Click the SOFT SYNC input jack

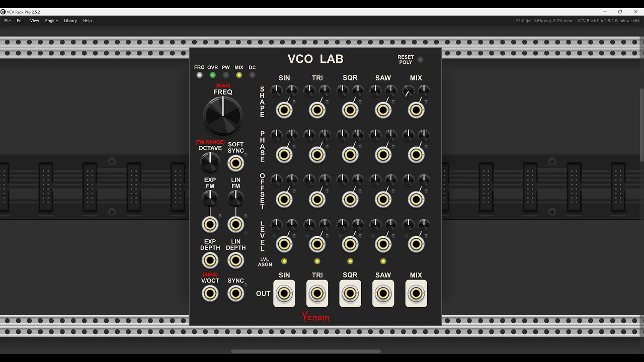coord(235,163)
